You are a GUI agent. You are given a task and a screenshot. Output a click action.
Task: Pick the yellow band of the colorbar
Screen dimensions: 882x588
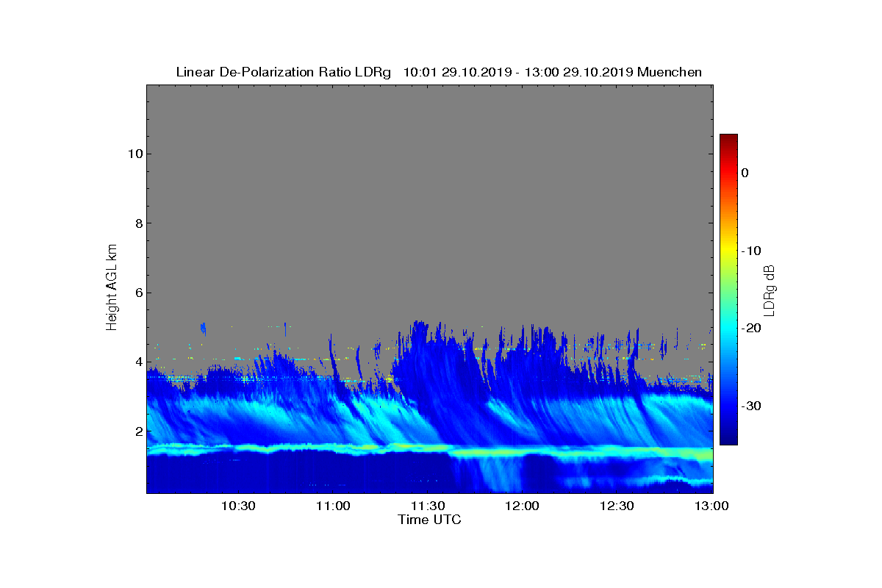coord(728,251)
